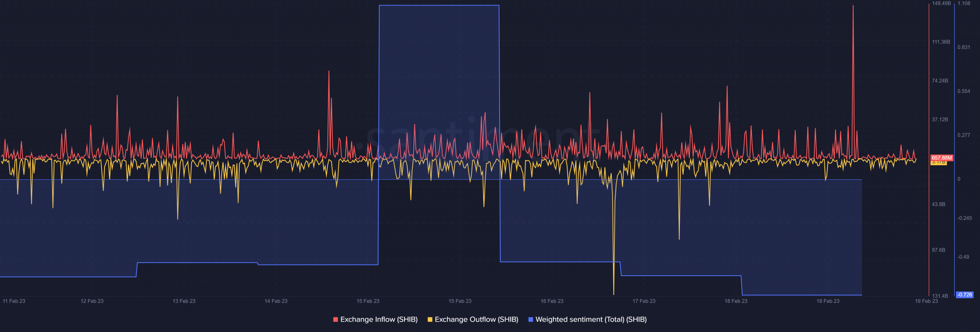Image resolution: width=980 pixels, height=332 pixels.
Task: Click the red Exchange Inflow legend swatch
Action: click(336, 319)
